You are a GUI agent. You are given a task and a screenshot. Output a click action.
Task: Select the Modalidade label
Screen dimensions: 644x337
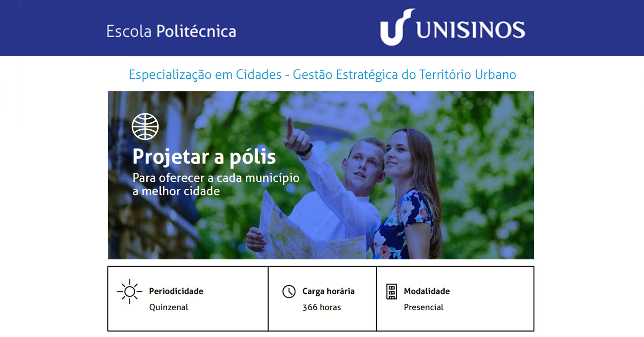427,291
